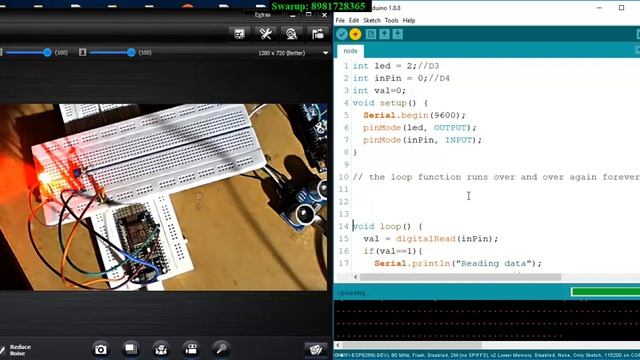
Task: Click code line "void loop() {"
Action: point(387,226)
